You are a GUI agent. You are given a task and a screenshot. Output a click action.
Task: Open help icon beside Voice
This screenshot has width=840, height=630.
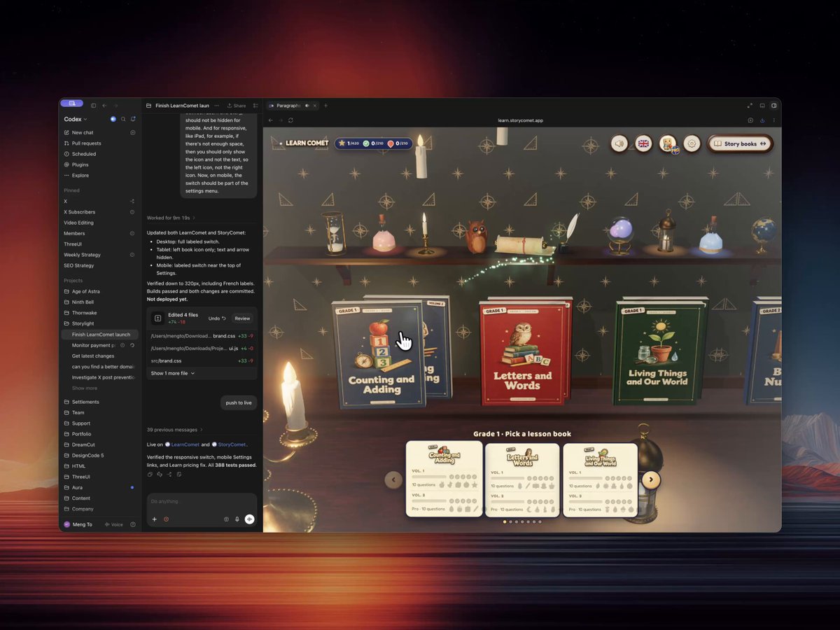[133, 524]
